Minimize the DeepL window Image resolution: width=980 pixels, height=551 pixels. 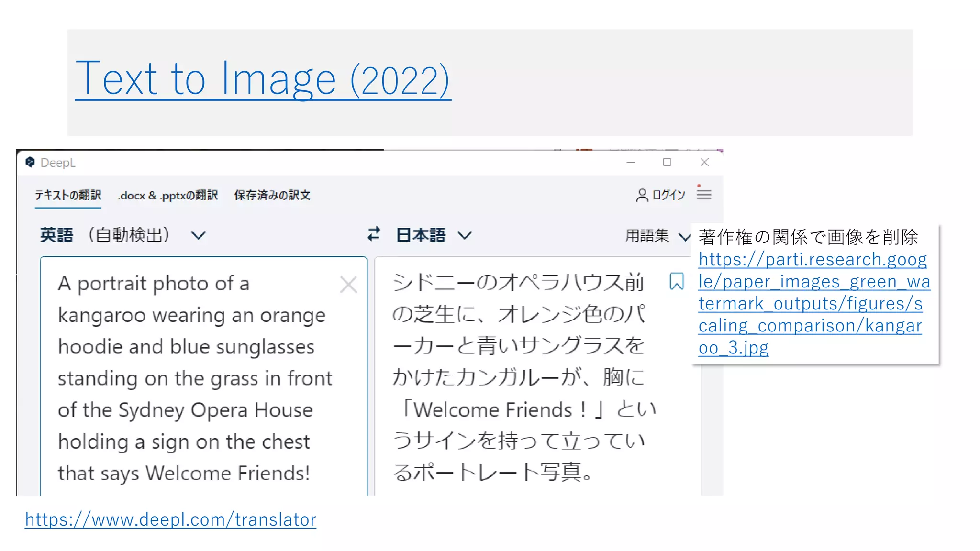631,163
